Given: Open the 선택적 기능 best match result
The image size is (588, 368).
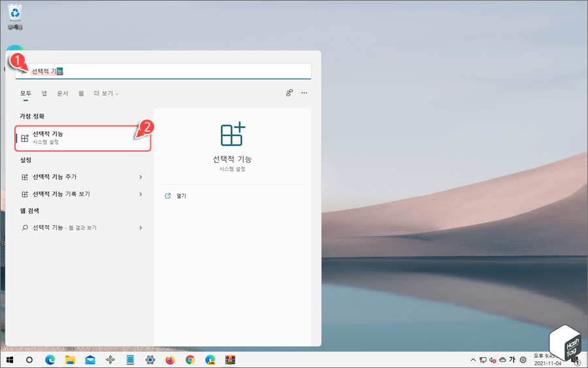Looking at the screenshot, I should pos(83,139).
